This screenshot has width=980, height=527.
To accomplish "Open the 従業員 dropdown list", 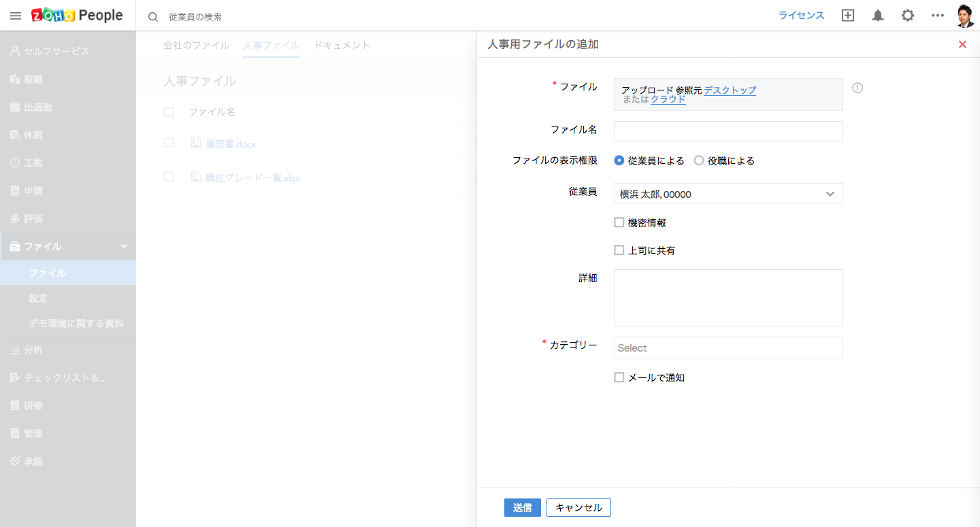I will (728, 194).
